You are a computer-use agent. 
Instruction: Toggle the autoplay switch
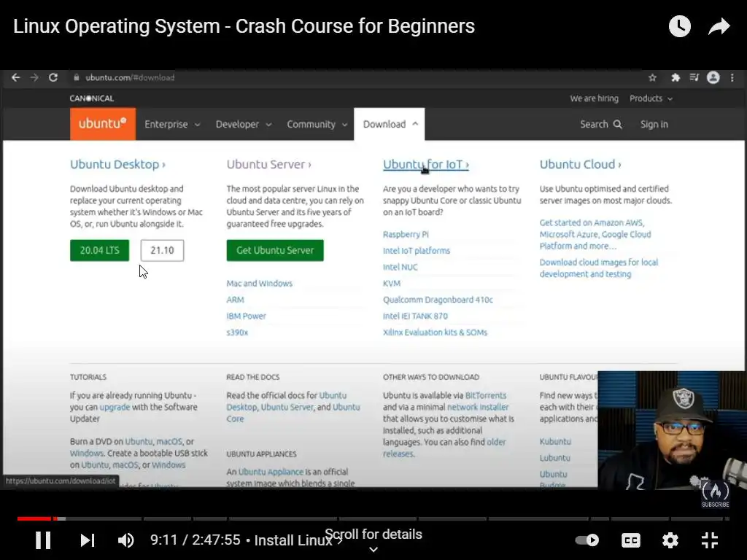(x=587, y=540)
